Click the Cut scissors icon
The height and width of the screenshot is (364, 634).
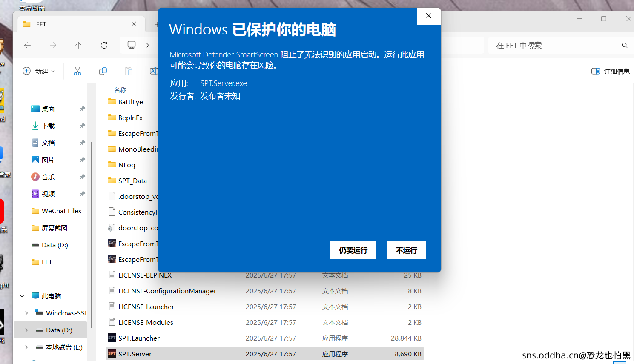[77, 71]
